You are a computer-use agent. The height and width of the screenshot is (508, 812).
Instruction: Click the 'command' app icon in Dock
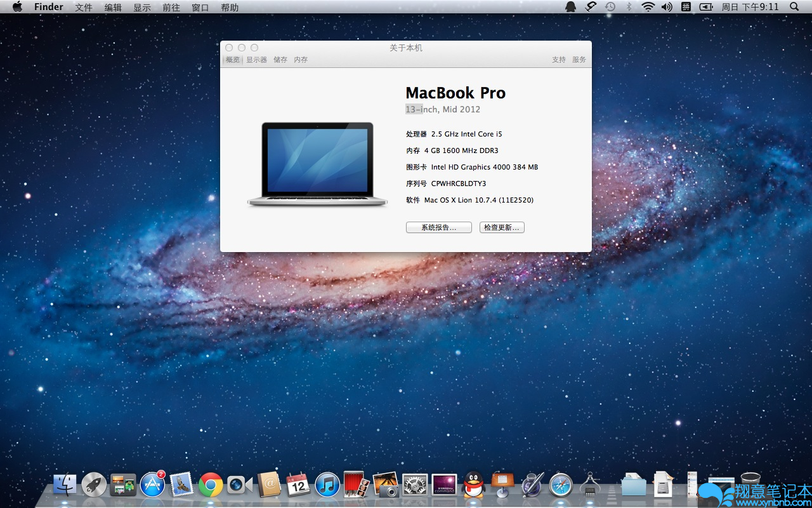(x=444, y=485)
